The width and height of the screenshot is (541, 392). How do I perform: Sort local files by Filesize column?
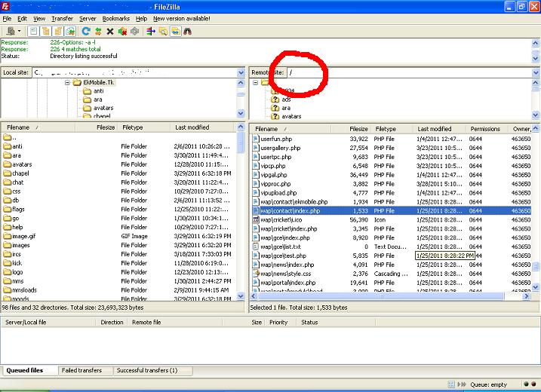(x=106, y=127)
